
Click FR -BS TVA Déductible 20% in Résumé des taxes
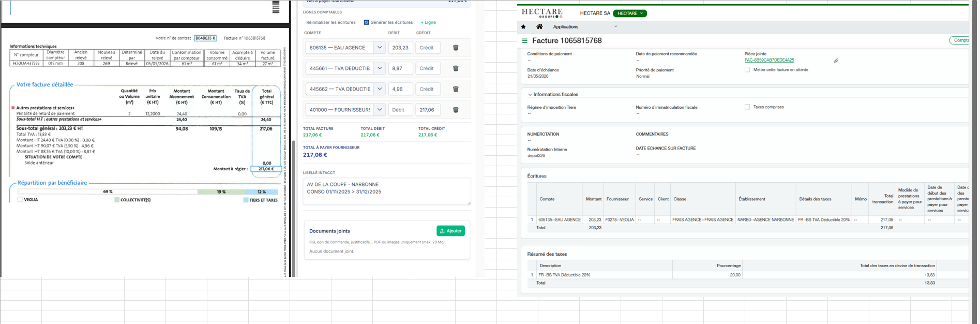coord(564,275)
